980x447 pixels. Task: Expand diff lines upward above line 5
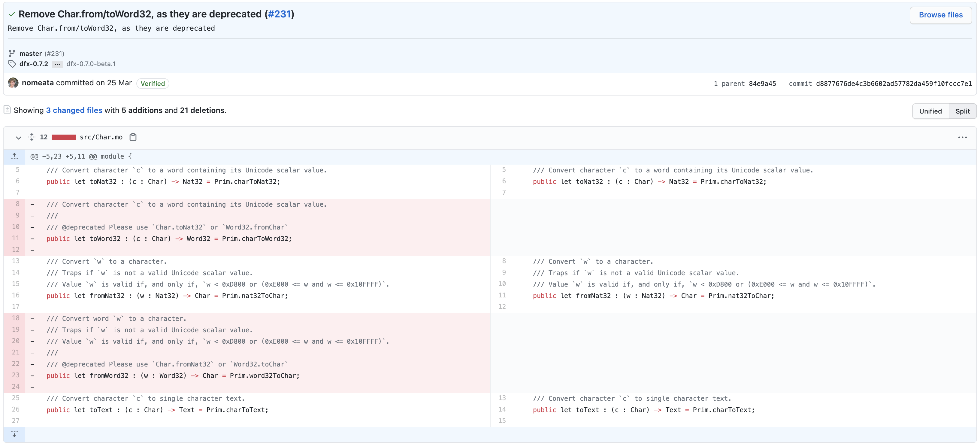tap(14, 156)
